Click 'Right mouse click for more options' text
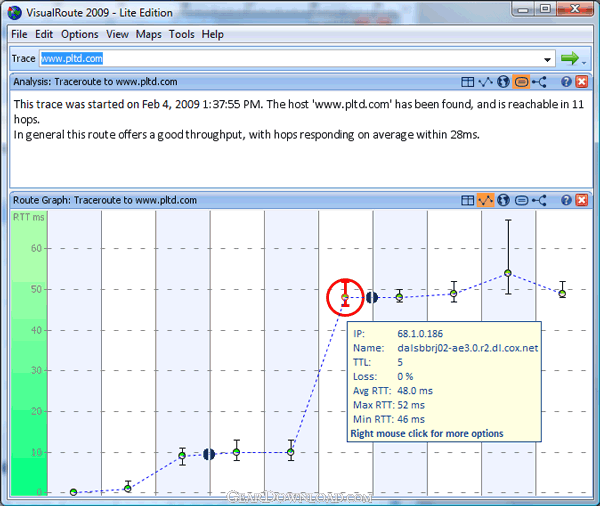 [x=427, y=434]
